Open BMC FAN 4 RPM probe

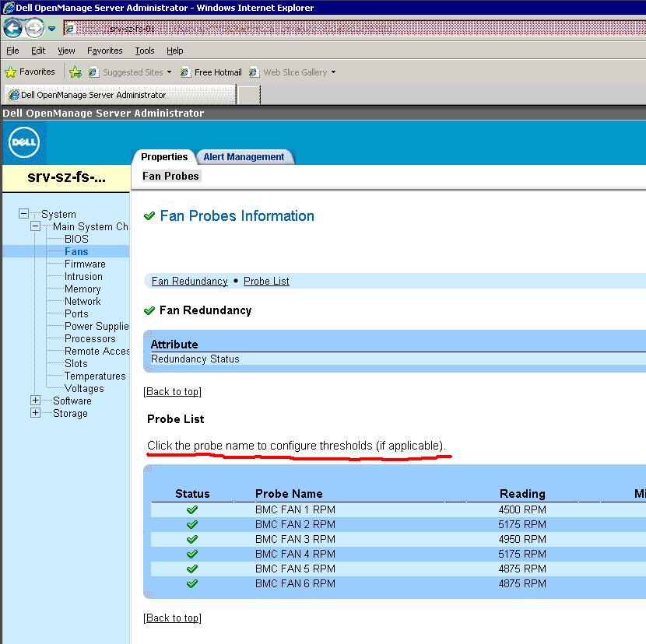coord(295,554)
